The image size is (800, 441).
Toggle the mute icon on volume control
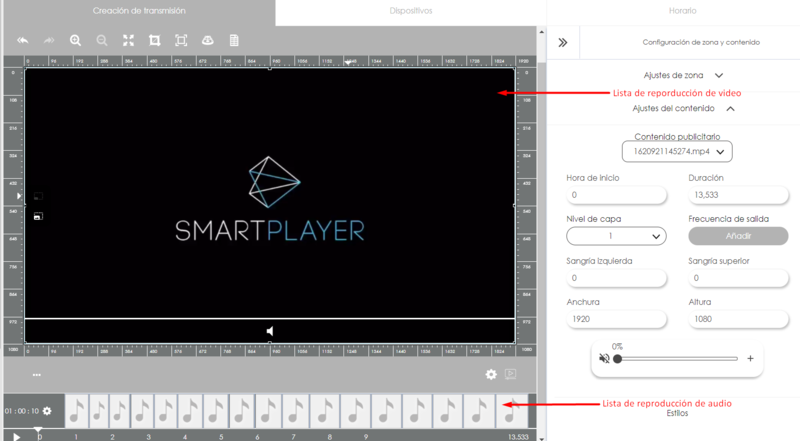pos(604,358)
